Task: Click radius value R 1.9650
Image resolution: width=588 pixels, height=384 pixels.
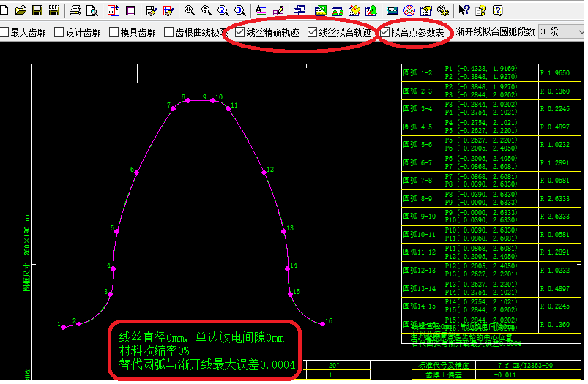Action: point(554,73)
